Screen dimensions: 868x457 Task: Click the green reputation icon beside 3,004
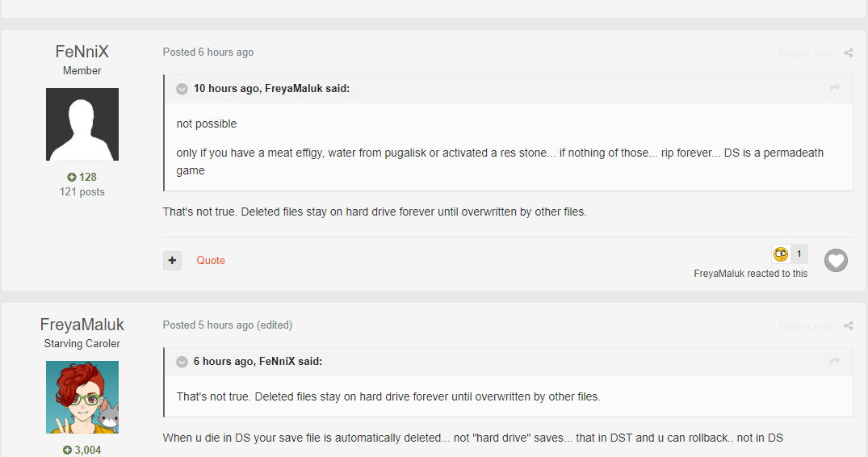pos(67,450)
